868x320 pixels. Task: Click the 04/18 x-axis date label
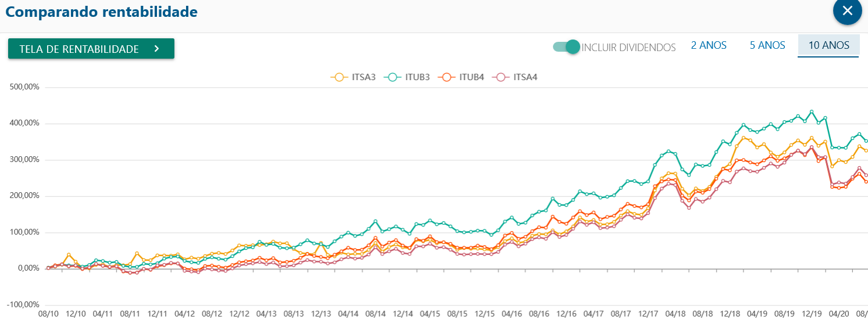[676, 314]
